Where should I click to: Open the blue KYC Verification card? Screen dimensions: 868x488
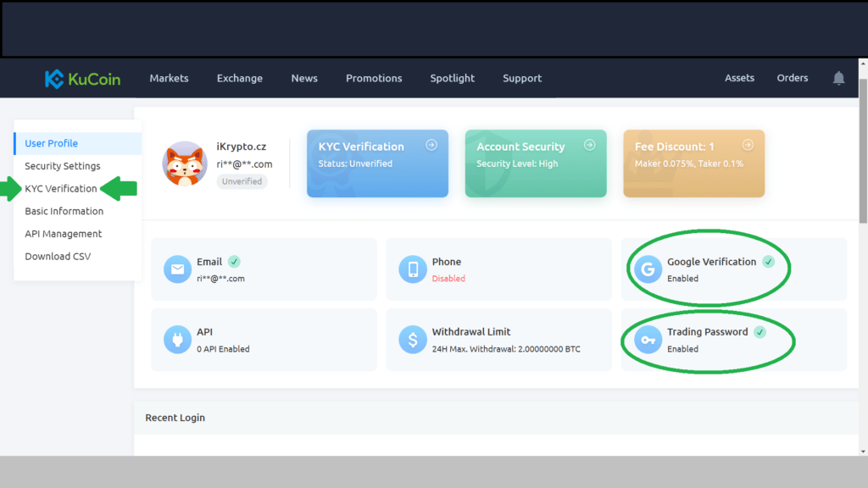click(377, 164)
